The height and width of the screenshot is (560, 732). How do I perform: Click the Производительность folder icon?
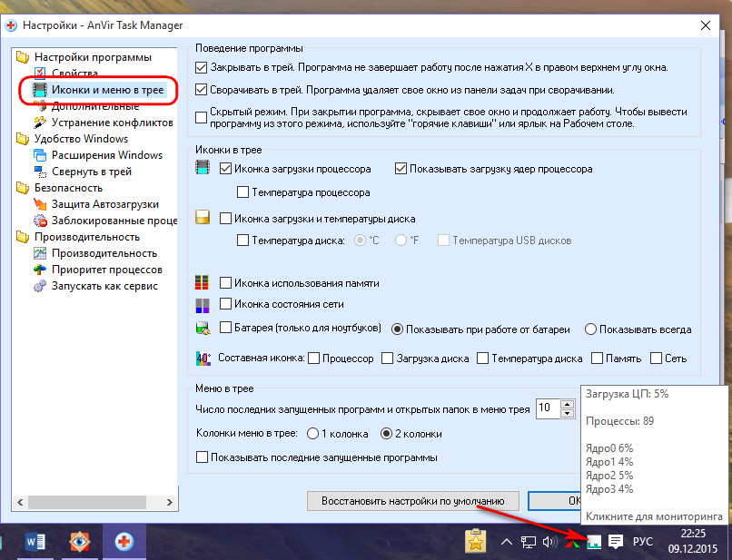[23, 237]
